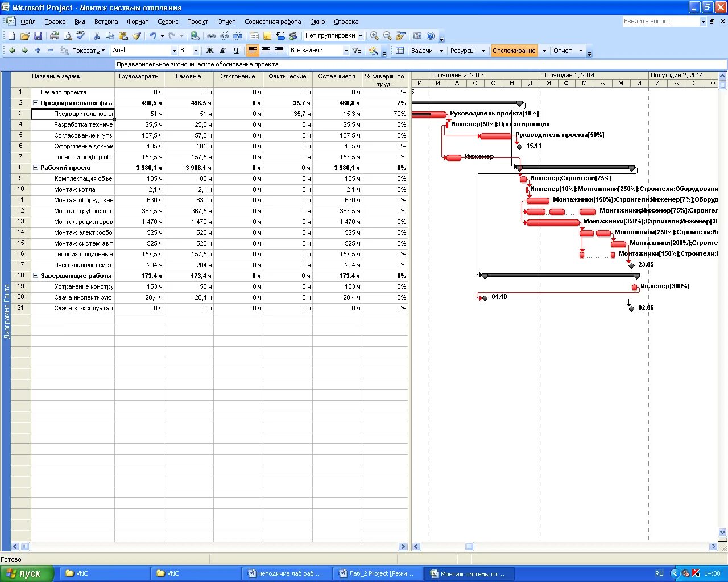Open the Нет группировки grouping dropdown
Viewport: 728px width, 582px height.
pyautogui.click(x=361, y=36)
